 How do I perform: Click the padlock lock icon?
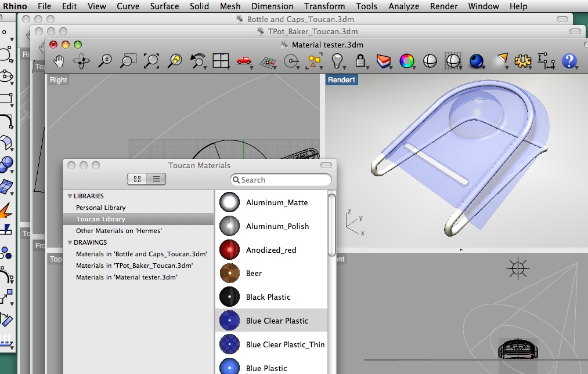(x=360, y=60)
